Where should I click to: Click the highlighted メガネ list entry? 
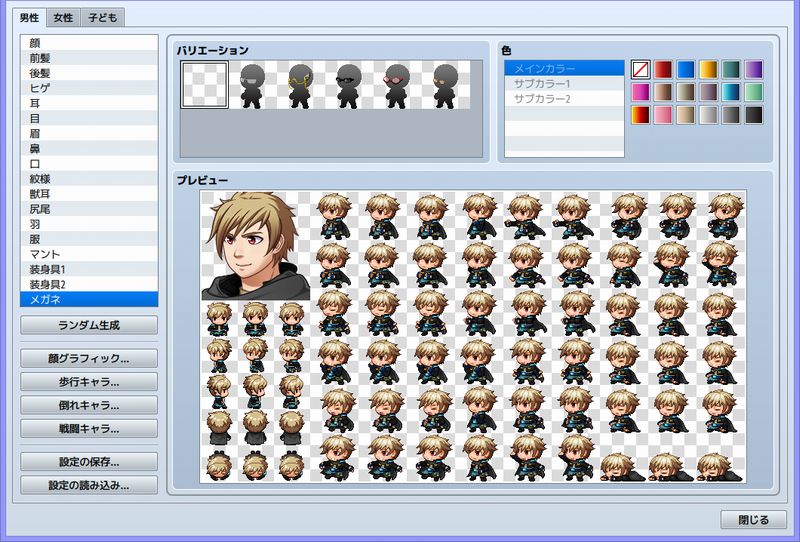[89, 299]
